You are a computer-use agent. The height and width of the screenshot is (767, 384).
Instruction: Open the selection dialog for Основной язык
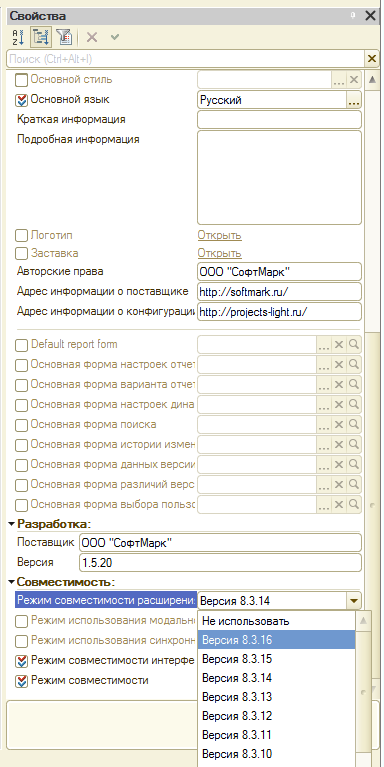(354, 100)
